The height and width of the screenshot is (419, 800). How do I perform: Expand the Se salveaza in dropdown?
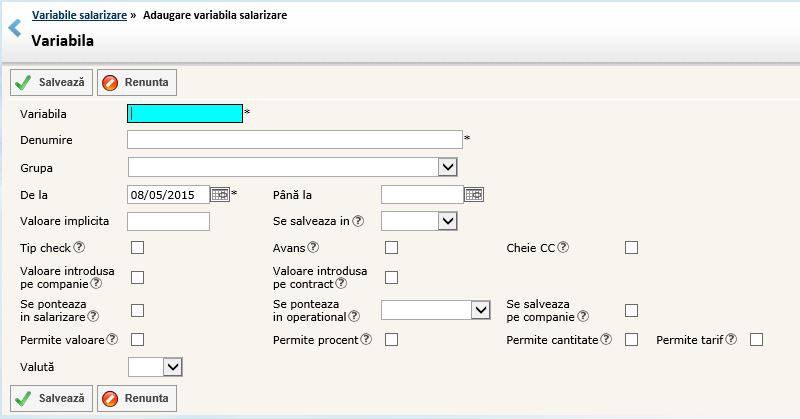[x=419, y=221]
